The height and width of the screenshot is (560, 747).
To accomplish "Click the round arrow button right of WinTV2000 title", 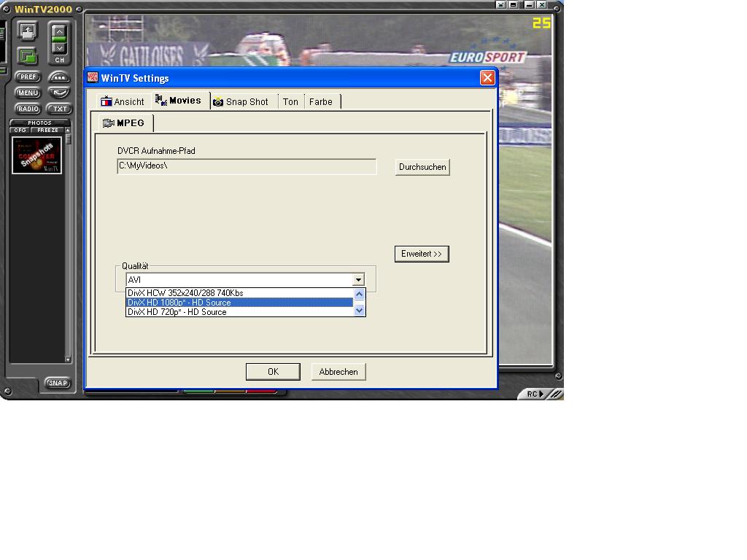I will [79, 9].
